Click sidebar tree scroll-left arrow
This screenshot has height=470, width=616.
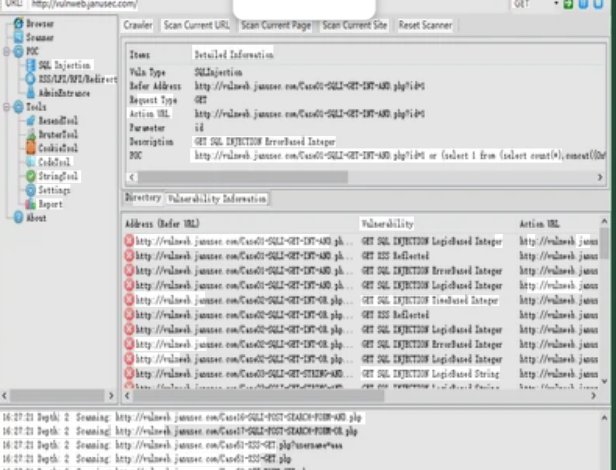point(4,395)
